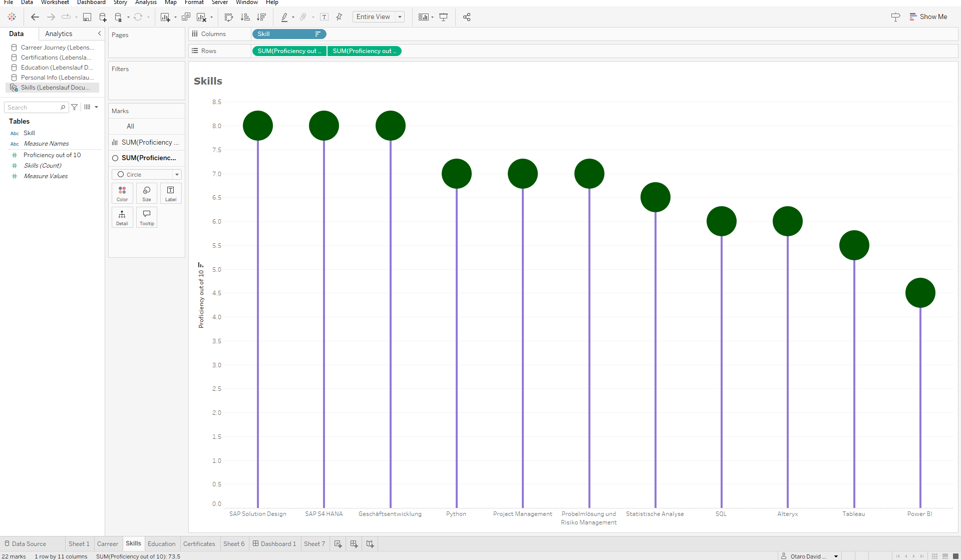Select the Certifications data source

click(x=52, y=58)
